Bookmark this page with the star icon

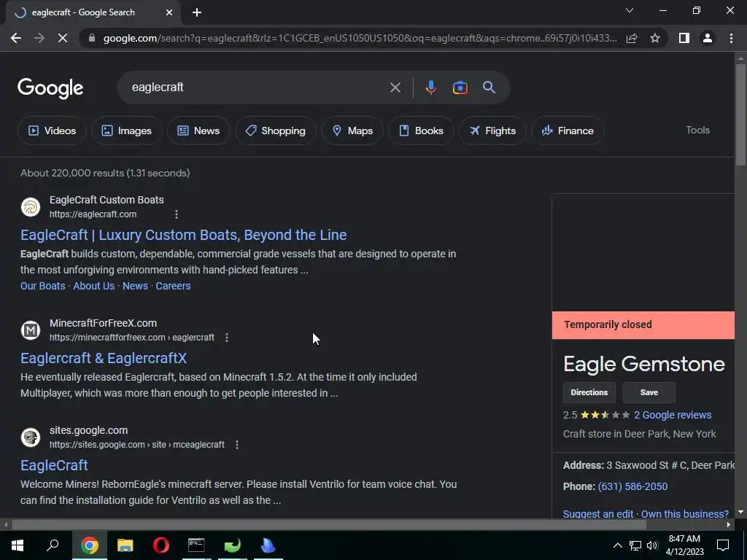click(655, 38)
